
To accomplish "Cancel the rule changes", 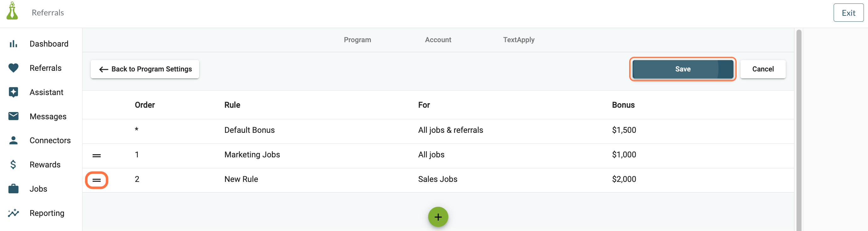I will [x=763, y=69].
